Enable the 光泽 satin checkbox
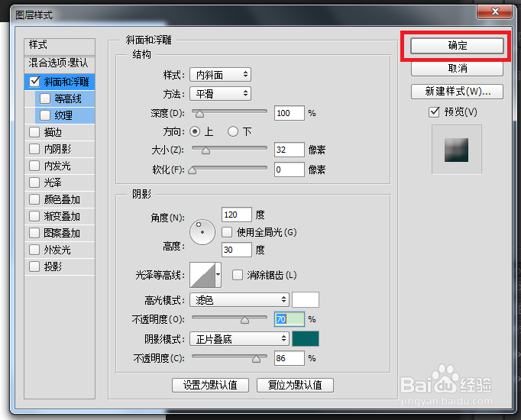 click(34, 183)
